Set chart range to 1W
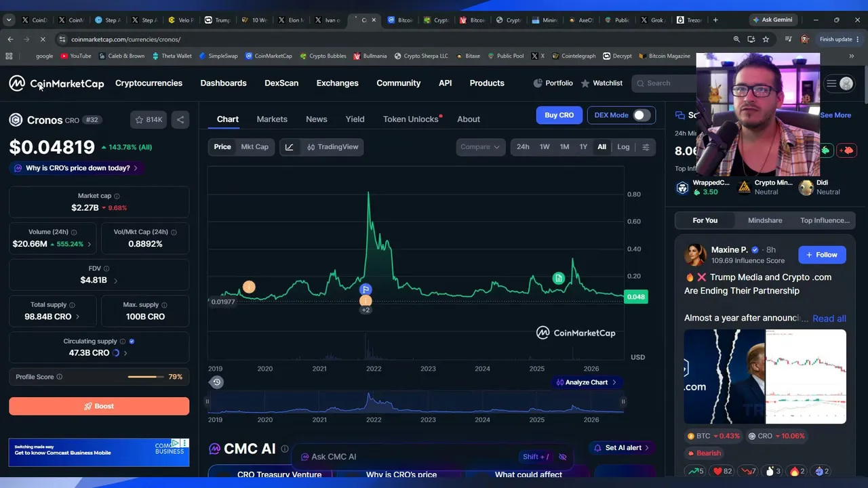Image resolution: width=868 pixels, height=488 pixels. [x=545, y=147]
